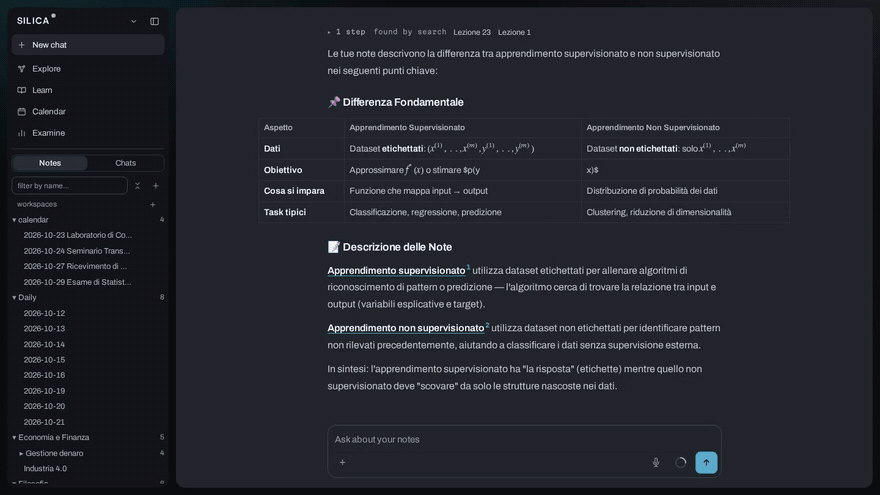Switch to the Chats tab
Viewport: 880px width, 495px height.
pyautogui.click(x=126, y=163)
